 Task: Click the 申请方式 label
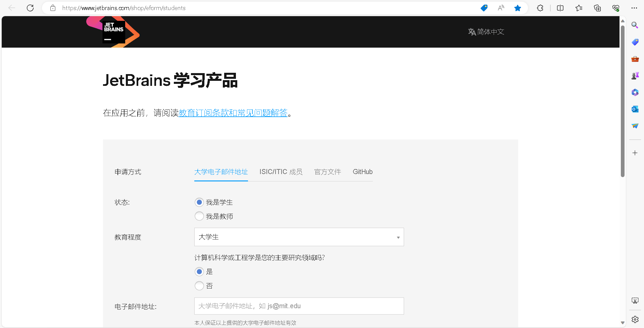point(128,172)
